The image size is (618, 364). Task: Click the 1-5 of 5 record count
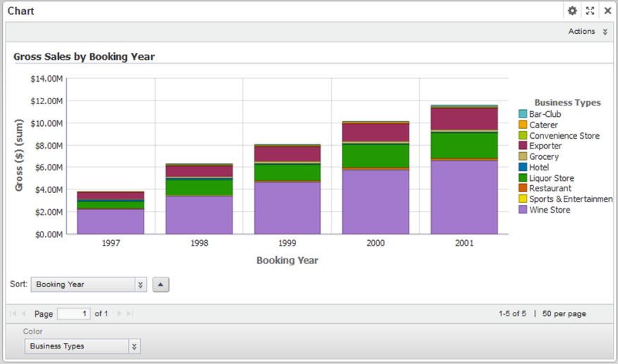click(512, 313)
